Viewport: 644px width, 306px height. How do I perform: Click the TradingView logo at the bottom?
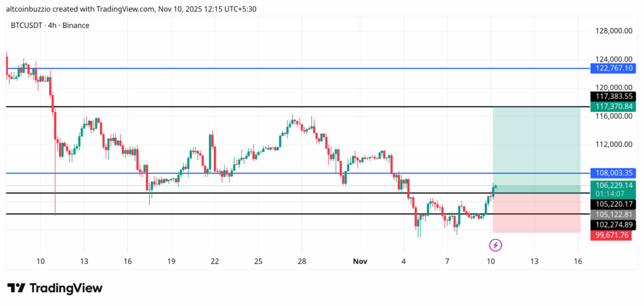(x=54, y=288)
